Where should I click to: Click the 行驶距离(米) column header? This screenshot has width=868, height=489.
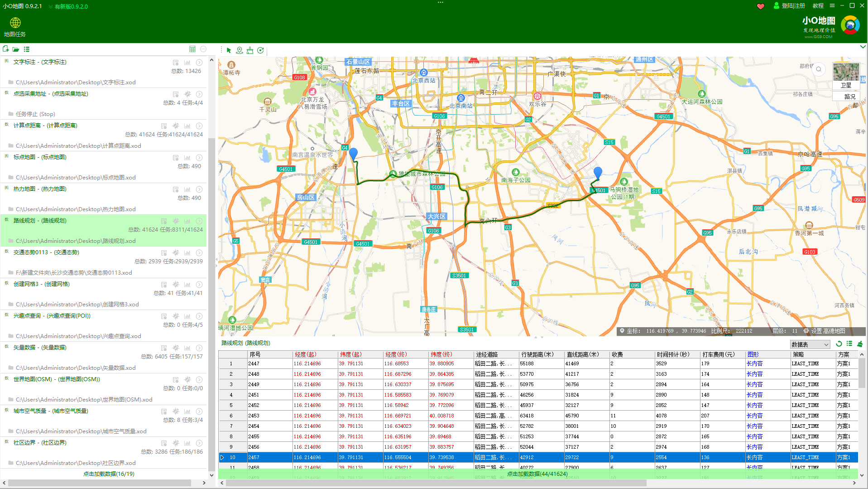tap(541, 354)
